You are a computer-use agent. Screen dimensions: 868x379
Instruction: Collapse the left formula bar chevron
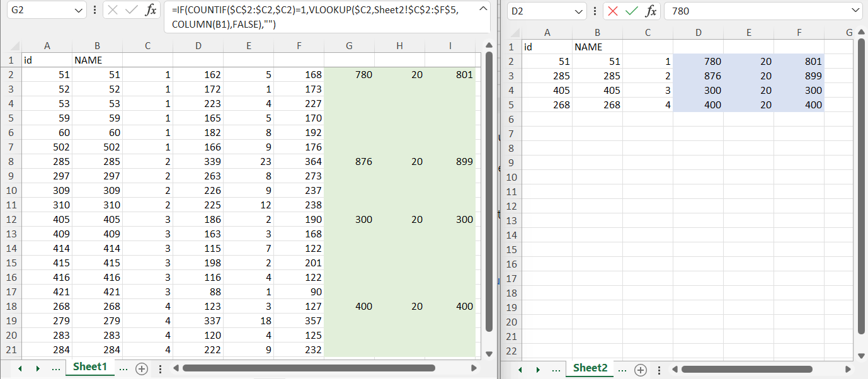(483, 8)
